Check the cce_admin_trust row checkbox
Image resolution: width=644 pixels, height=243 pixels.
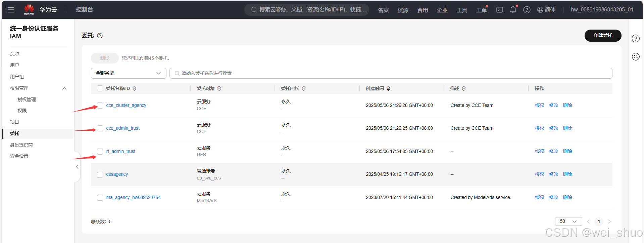(100, 128)
